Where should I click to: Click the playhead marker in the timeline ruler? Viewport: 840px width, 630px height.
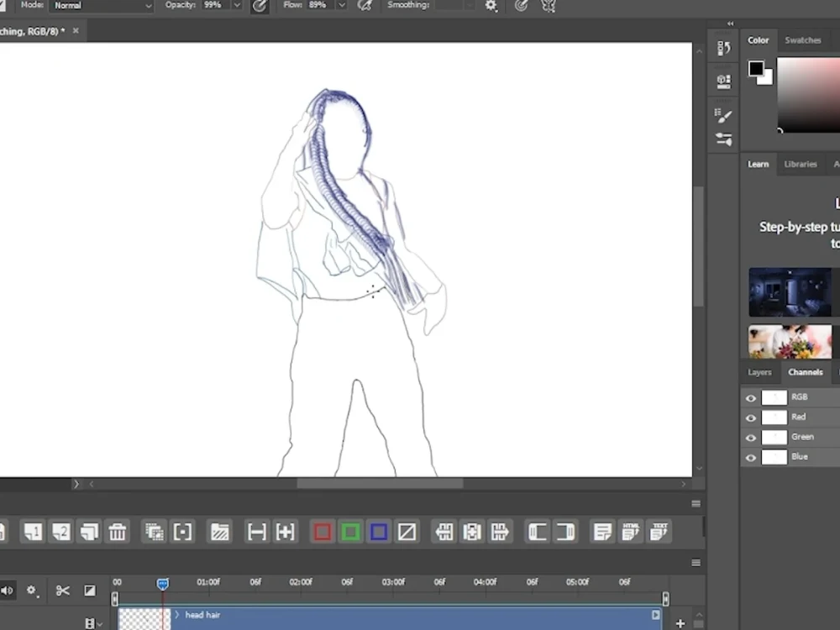point(162,584)
